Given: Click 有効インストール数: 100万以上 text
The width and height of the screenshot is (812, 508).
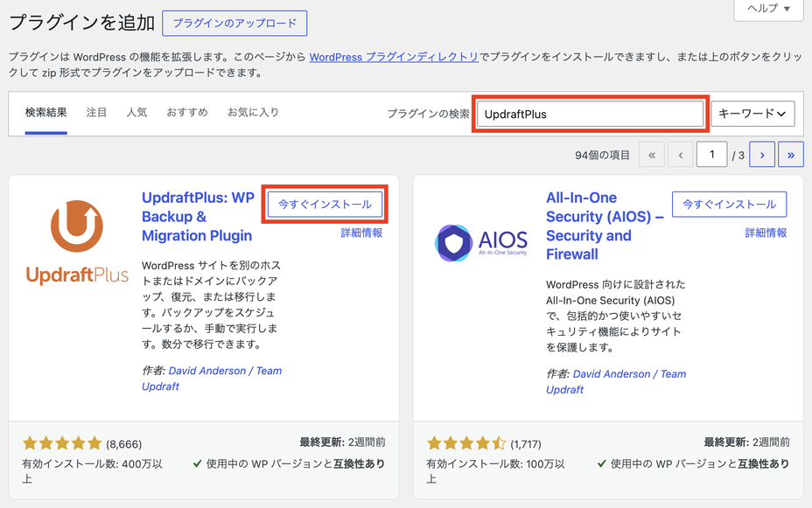Looking at the screenshot, I should [495, 471].
